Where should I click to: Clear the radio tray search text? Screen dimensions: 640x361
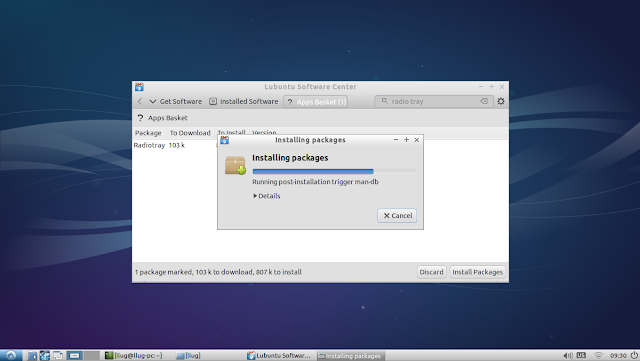484,101
